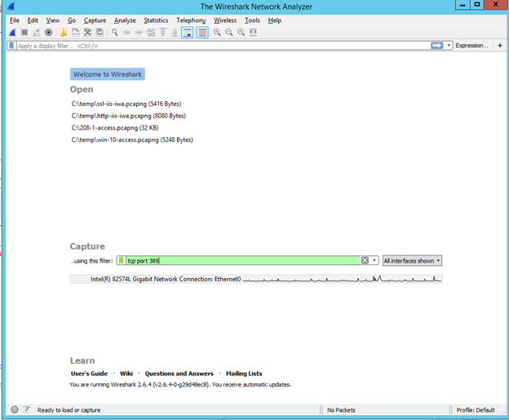Click into the capture filter field
This screenshot has width=509, height=420.
click(243, 261)
